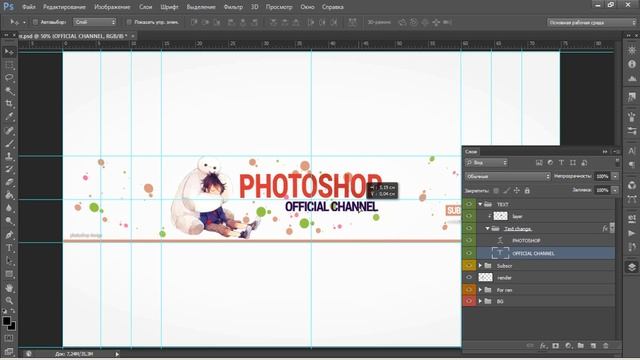Toggle Show Transform Controls checkbox

pos(129,22)
